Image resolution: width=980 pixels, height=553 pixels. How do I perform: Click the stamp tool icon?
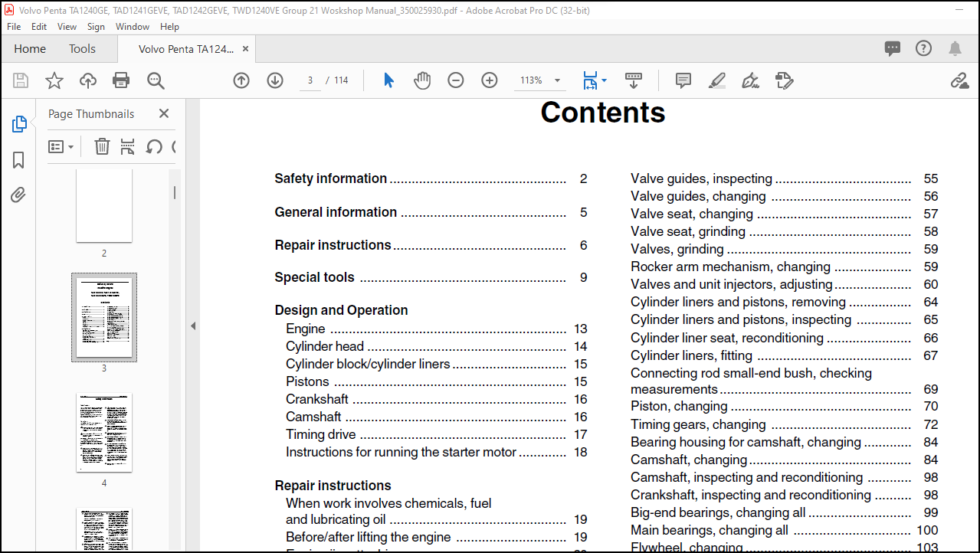point(784,80)
